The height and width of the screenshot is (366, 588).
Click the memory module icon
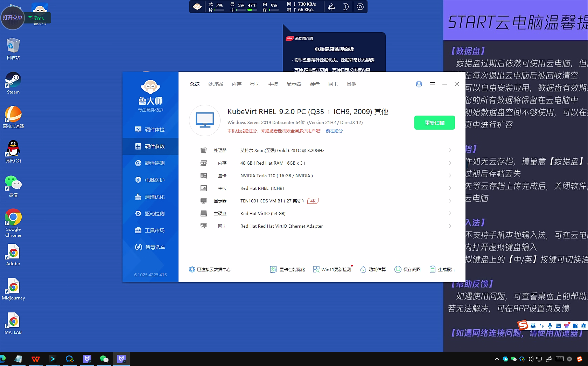(x=203, y=163)
